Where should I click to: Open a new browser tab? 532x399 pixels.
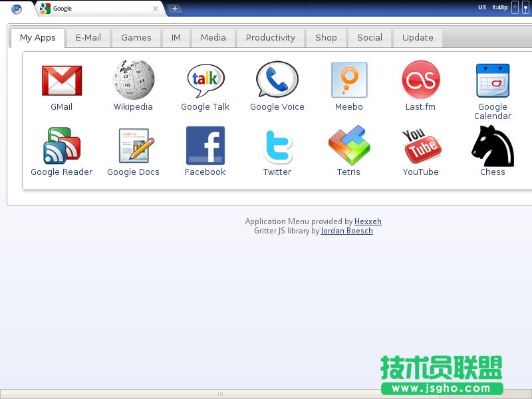(174, 9)
